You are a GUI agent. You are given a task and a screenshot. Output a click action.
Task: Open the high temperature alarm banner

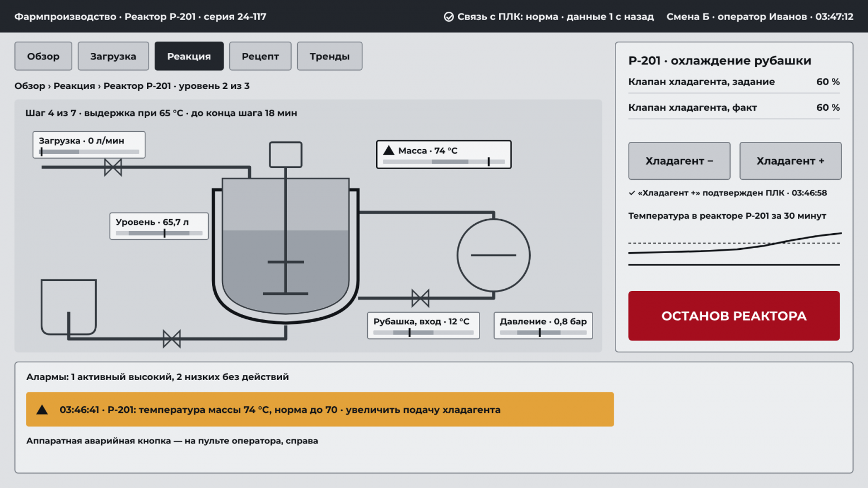point(320,410)
